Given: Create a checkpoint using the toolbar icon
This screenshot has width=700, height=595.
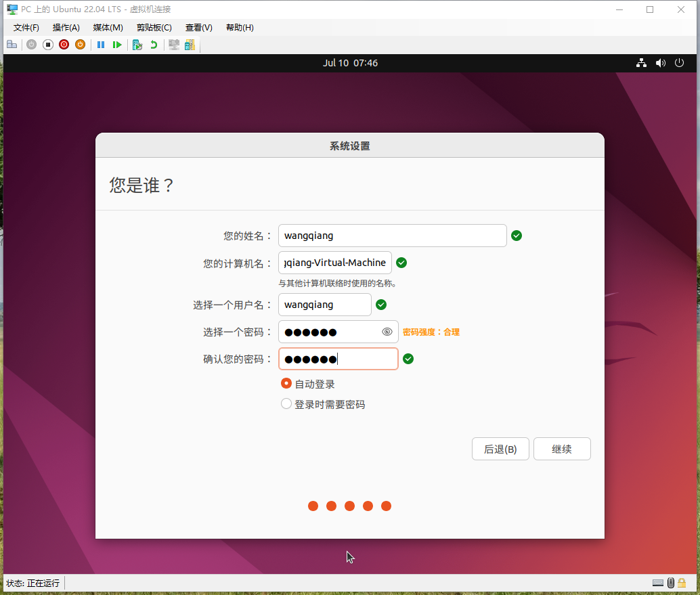Looking at the screenshot, I should pyautogui.click(x=137, y=45).
